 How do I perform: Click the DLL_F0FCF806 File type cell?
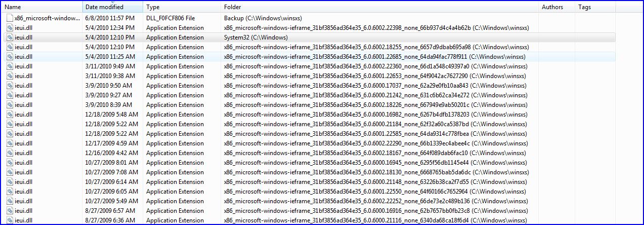click(x=170, y=18)
